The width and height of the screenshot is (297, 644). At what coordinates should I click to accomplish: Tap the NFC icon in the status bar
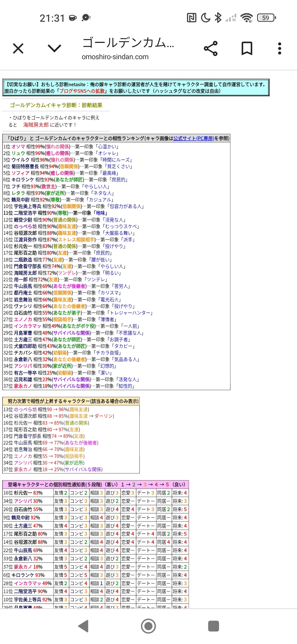click(192, 18)
